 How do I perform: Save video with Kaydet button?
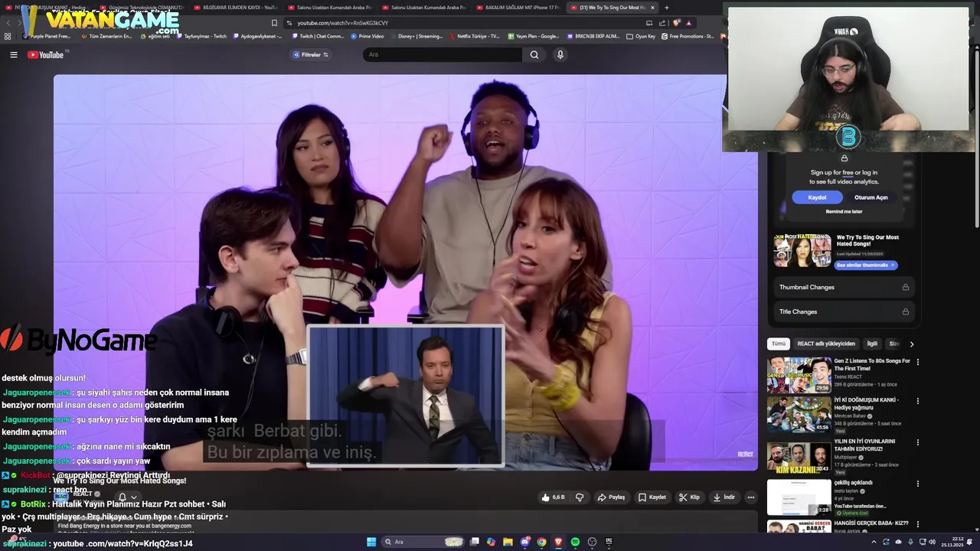click(652, 497)
